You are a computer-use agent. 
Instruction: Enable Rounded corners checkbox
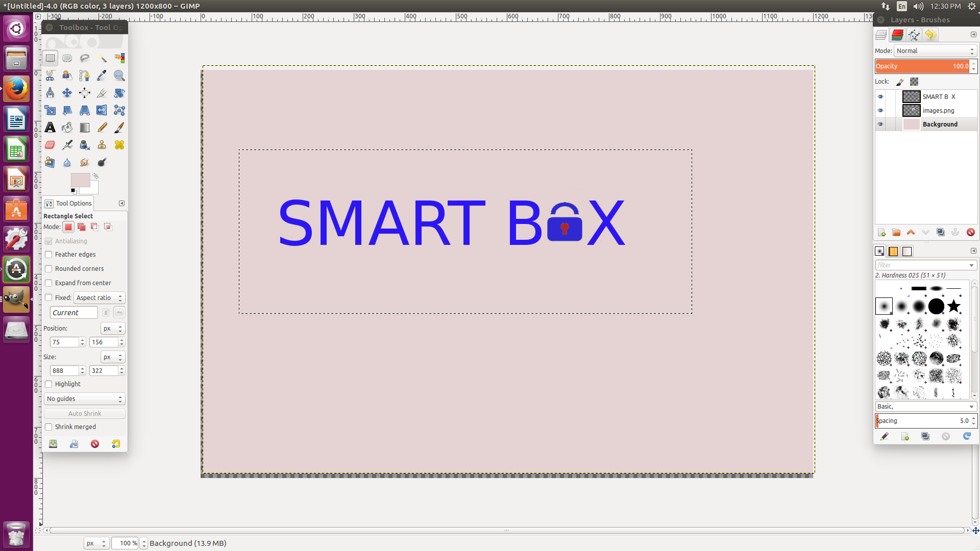(49, 269)
